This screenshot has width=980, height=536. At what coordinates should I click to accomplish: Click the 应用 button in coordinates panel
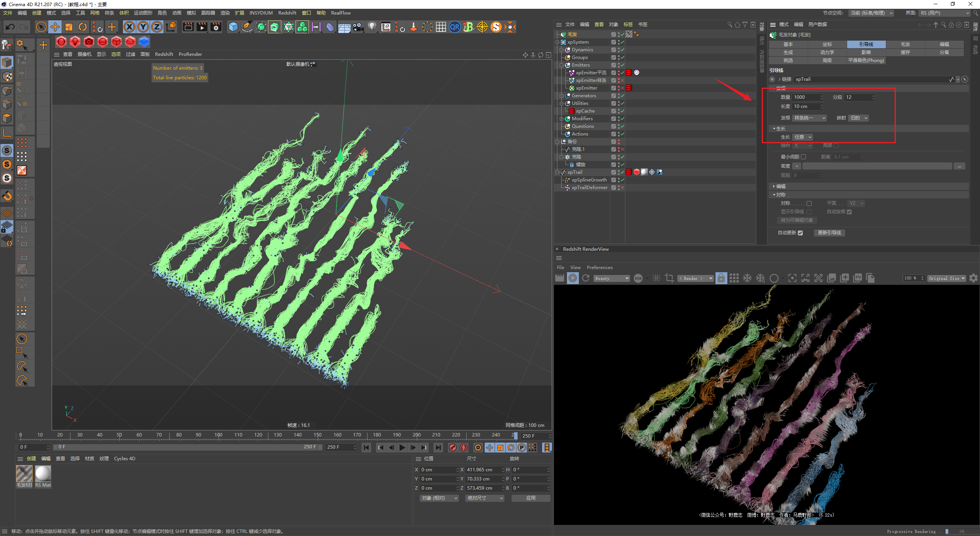coord(531,498)
